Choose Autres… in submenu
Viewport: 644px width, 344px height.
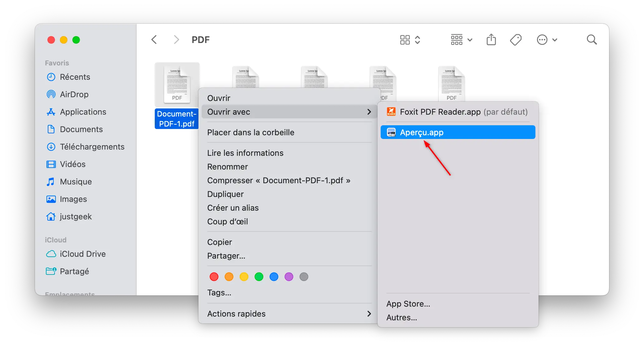(458, 318)
